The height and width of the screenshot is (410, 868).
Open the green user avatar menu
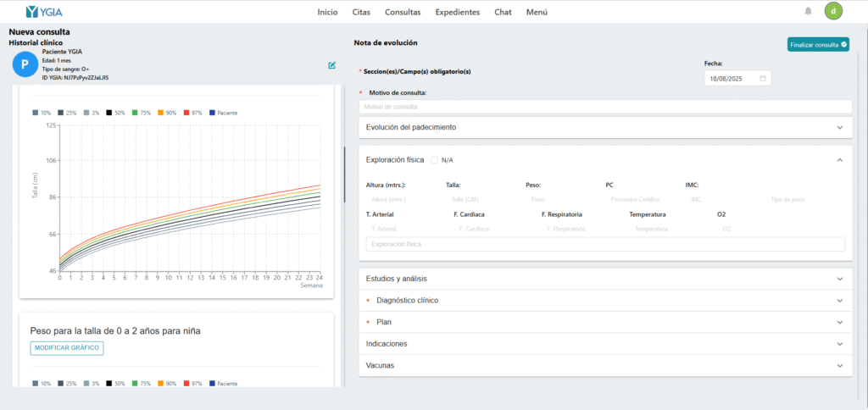point(833,11)
